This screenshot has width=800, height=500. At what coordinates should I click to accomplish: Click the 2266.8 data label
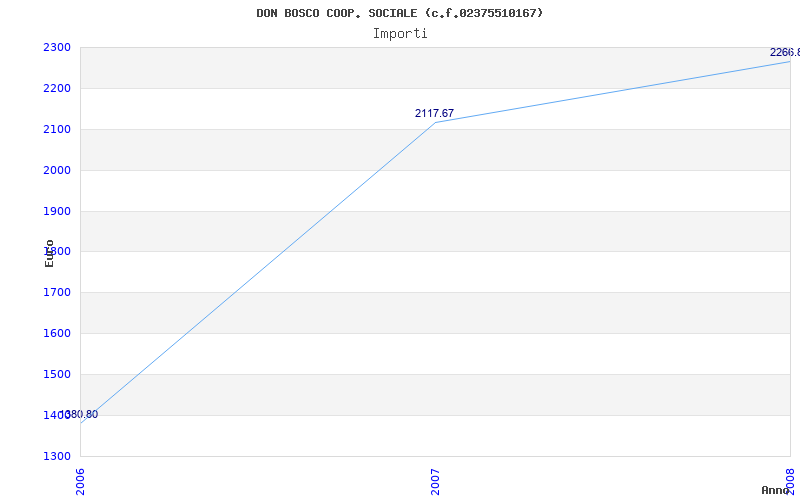[x=785, y=52]
